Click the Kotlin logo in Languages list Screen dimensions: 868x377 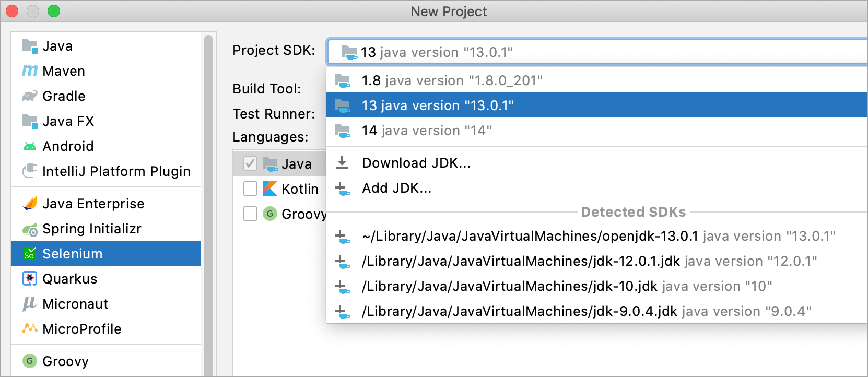[270, 188]
